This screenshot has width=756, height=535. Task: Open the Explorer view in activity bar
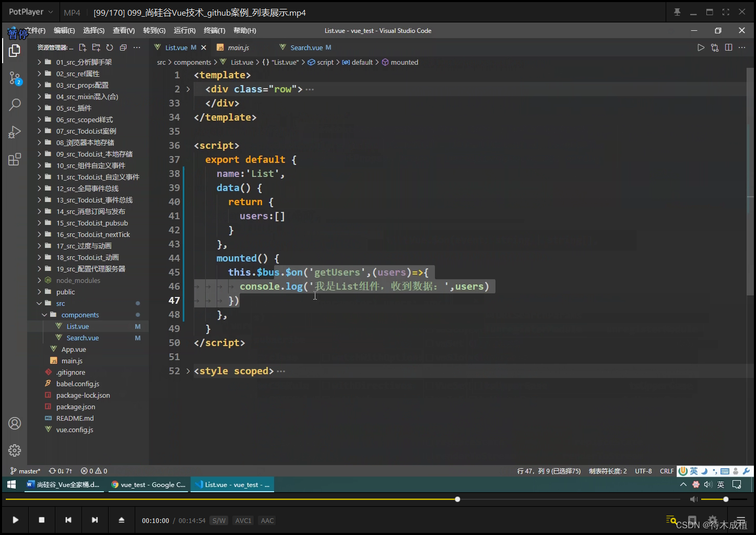15,51
